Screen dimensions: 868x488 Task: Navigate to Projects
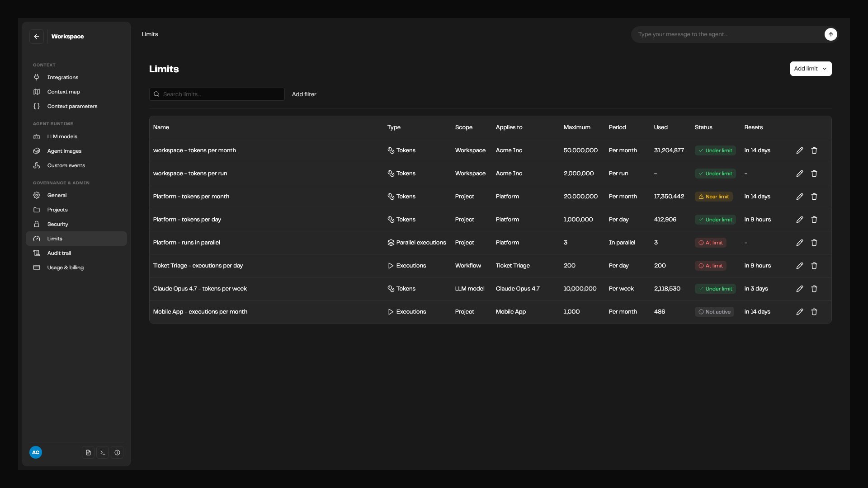(76, 210)
